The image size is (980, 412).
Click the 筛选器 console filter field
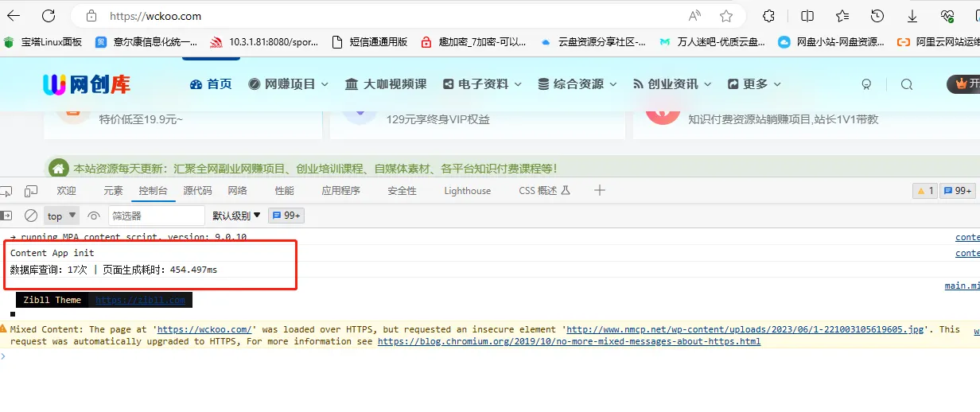(x=157, y=216)
